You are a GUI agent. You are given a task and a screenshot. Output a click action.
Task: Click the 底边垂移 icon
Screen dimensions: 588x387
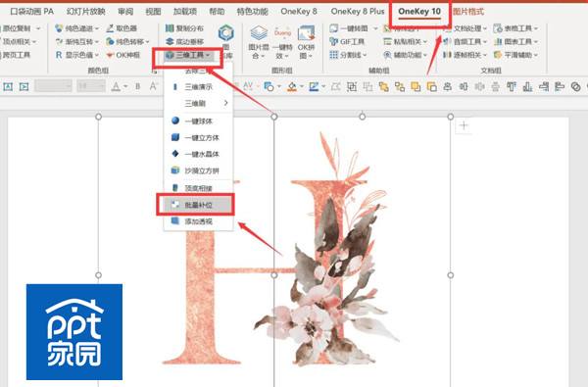(170, 41)
